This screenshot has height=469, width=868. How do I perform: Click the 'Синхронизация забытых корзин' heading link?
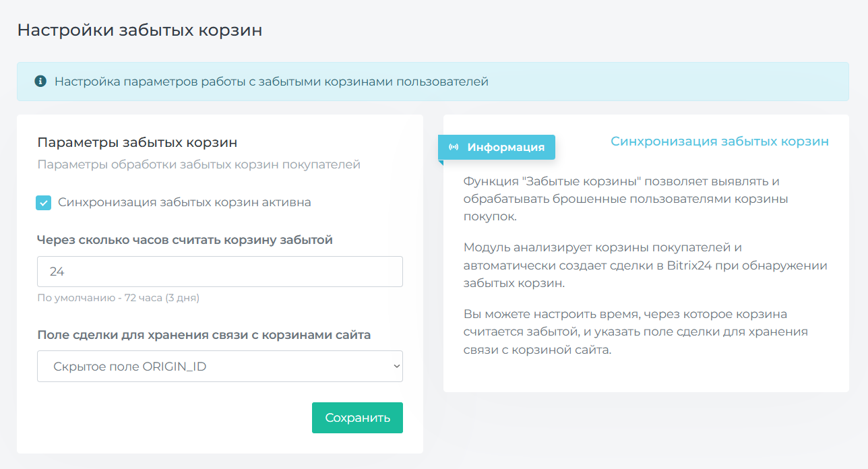pos(719,142)
